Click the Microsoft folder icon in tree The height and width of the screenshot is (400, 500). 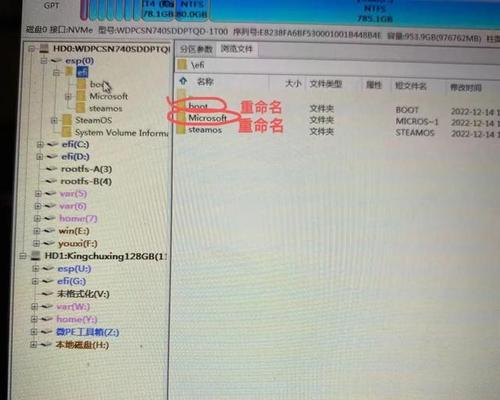click(x=81, y=96)
